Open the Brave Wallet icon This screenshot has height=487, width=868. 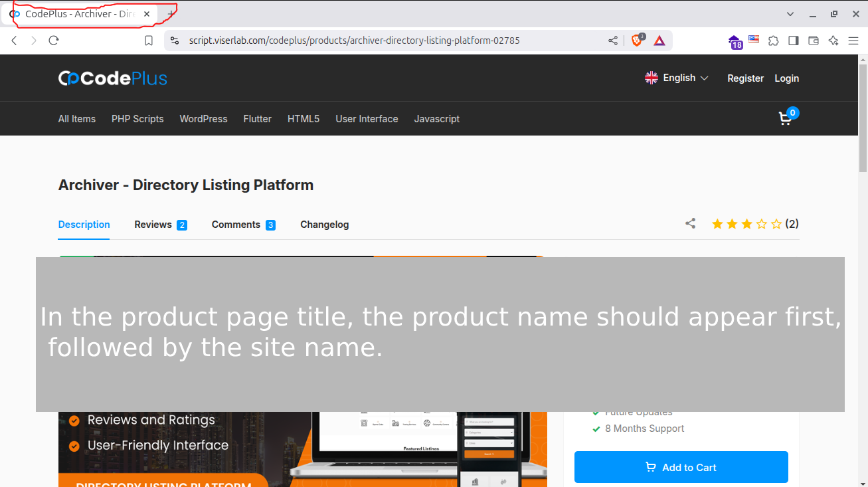point(814,41)
